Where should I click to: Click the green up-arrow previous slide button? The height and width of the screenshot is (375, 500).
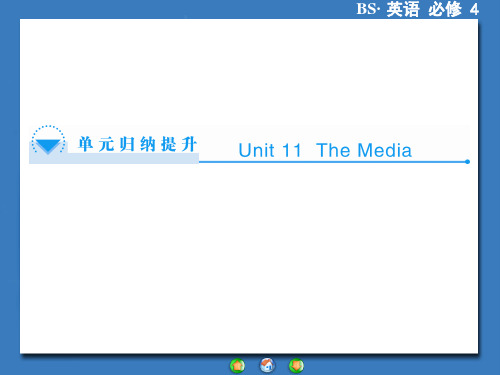pos(237,366)
